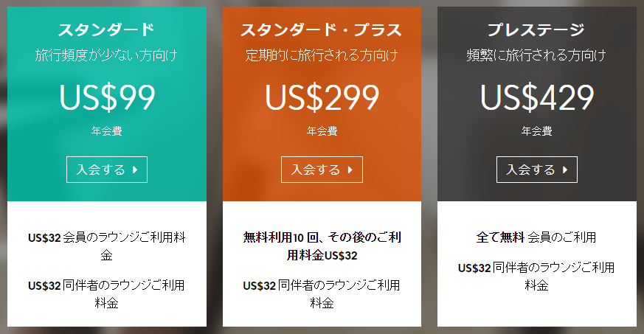
Task: Click arrow icon in スタンダード join button
Action: 136,170
